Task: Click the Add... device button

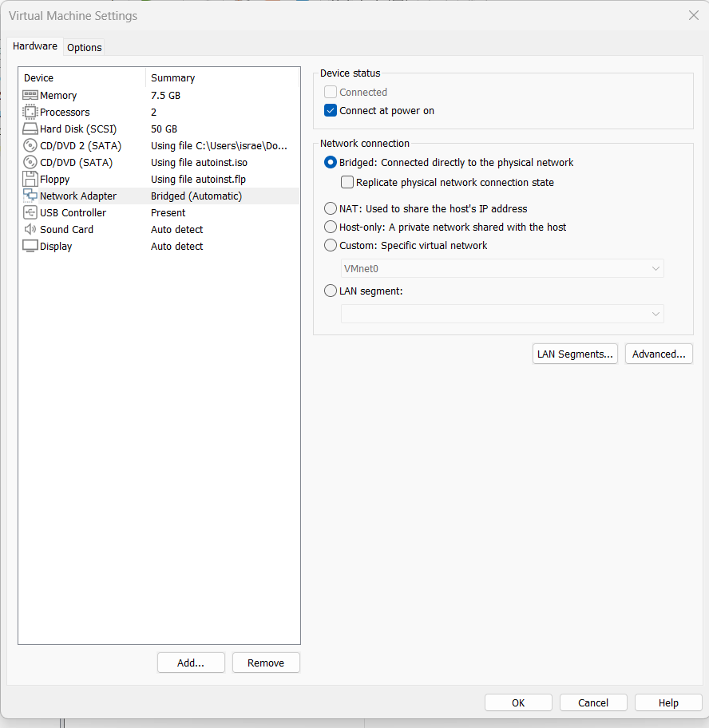Action: [191, 663]
